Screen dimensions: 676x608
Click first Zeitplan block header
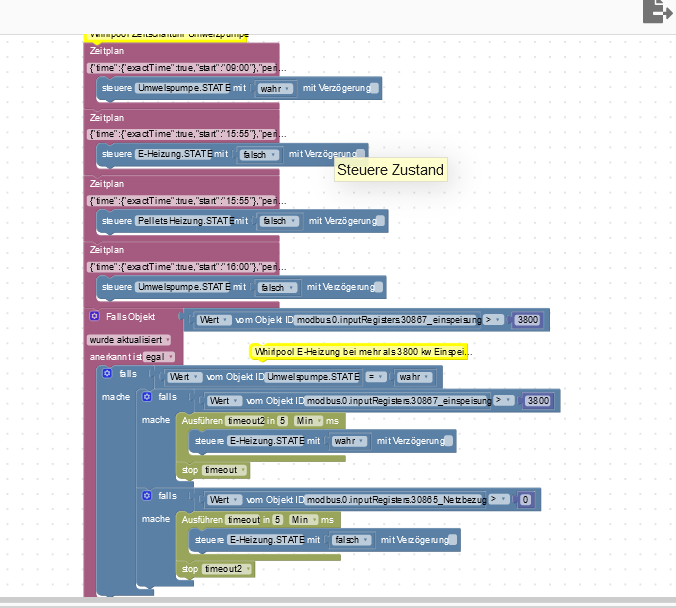click(106, 51)
